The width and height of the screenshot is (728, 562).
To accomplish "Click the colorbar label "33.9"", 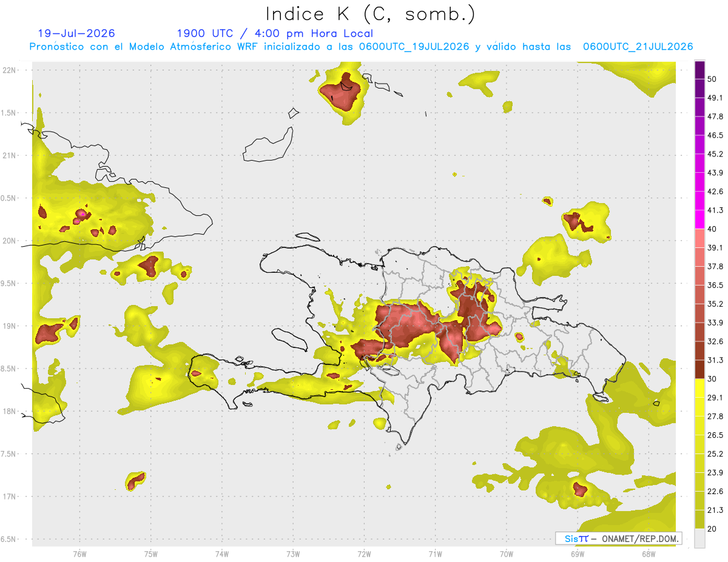I will click(715, 323).
